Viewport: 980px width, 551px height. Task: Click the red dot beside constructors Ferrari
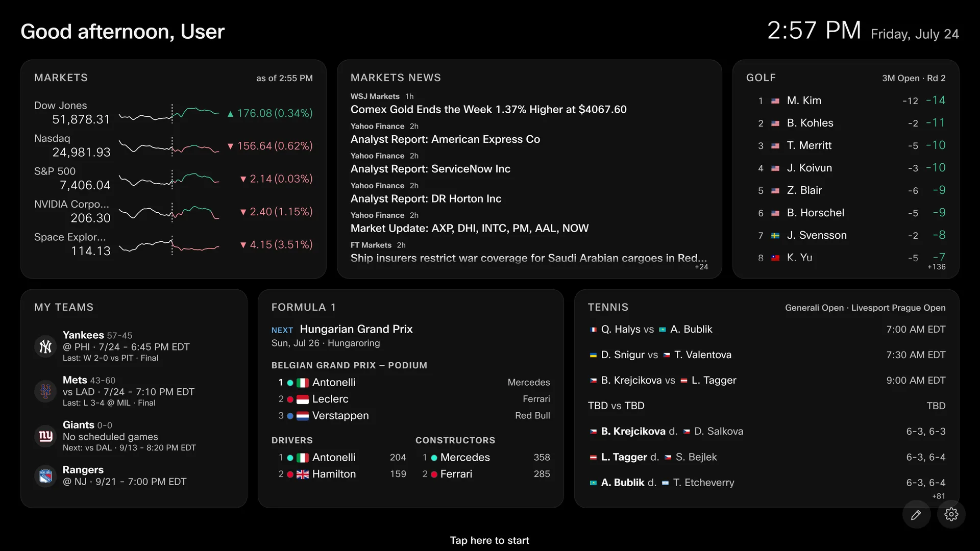click(434, 474)
